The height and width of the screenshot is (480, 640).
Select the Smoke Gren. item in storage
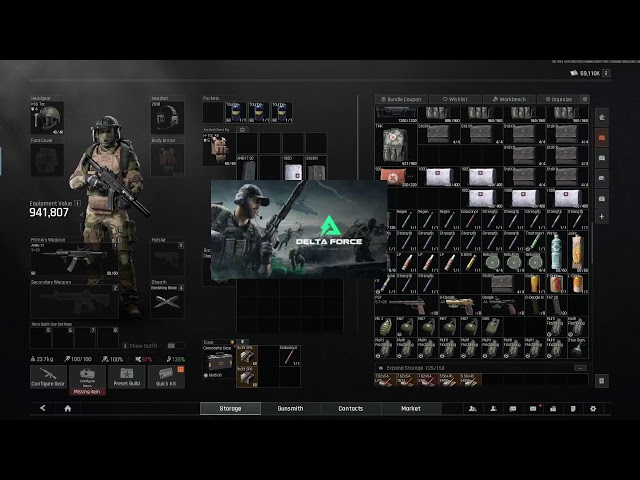578,348
